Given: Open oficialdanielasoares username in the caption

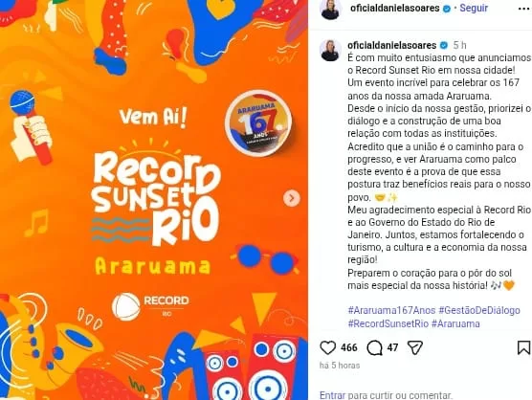Looking at the screenshot, I should point(392,45).
